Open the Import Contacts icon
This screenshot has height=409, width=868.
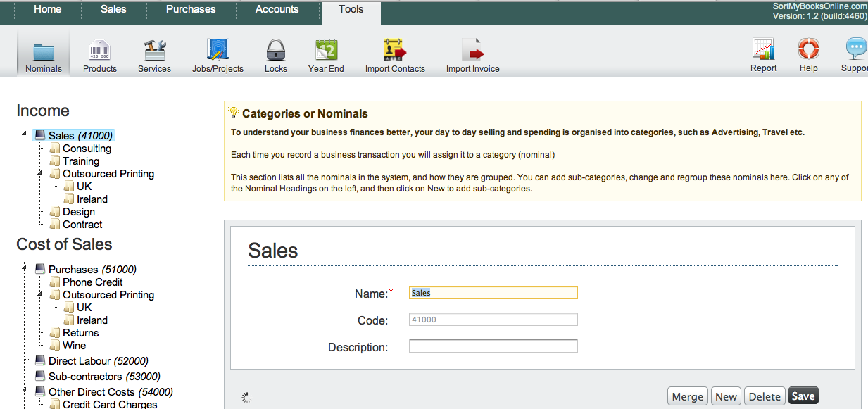[395, 51]
